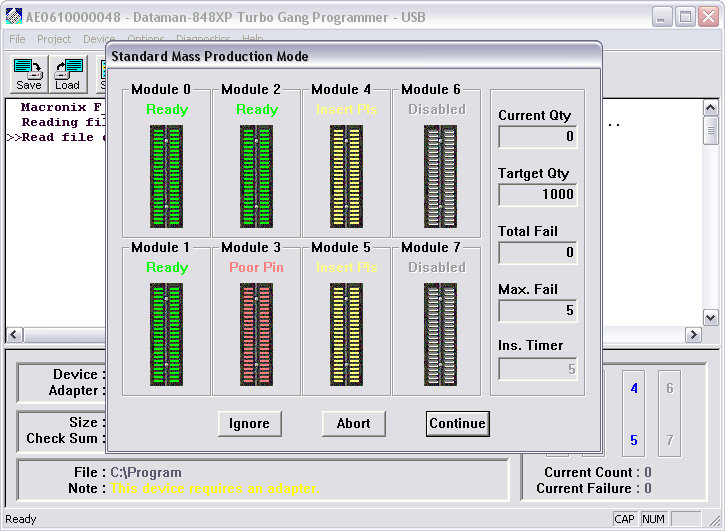Image resolution: width=725 pixels, height=531 pixels.
Task: Click the Current Qty field
Action: [x=538, y=136]
